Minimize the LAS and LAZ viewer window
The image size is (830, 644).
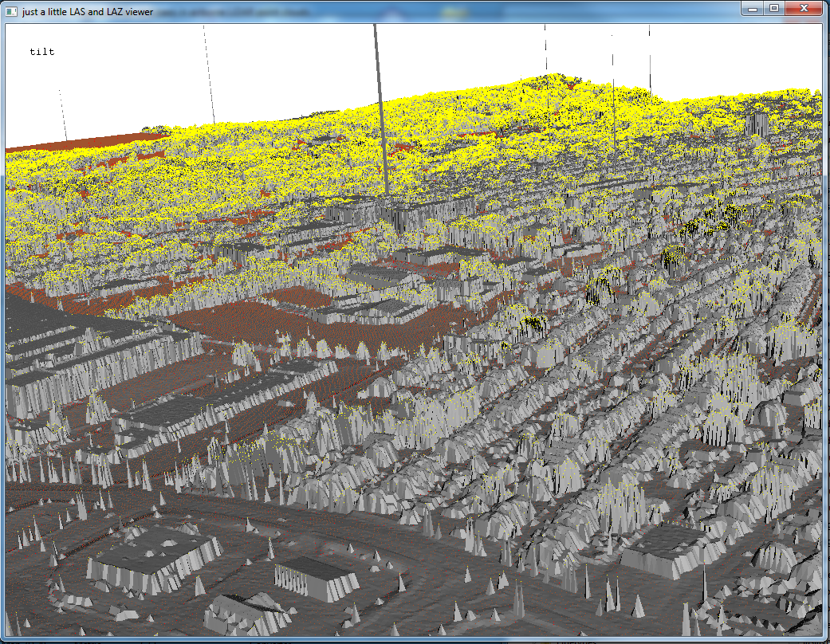click(752, 8)
